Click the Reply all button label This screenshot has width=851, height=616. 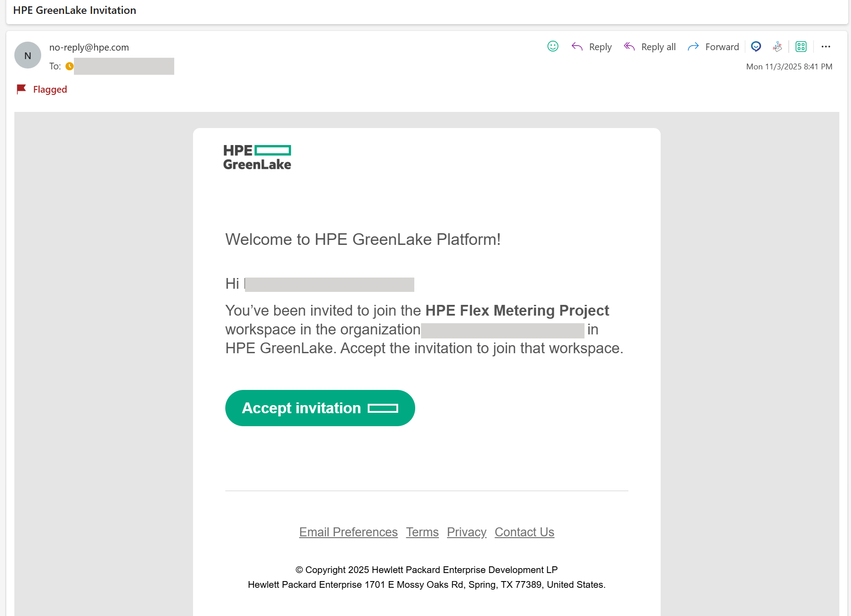(658, 47)
